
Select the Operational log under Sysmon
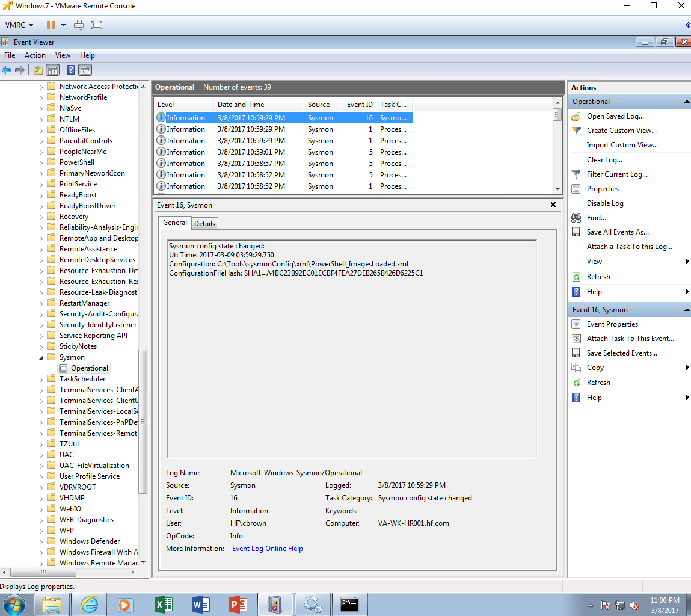coord(90,368)
